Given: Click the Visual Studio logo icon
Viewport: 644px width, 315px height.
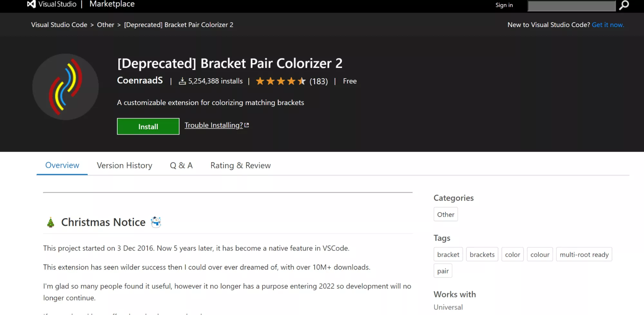Looking at the screenshot, I should tap(31, 4).
